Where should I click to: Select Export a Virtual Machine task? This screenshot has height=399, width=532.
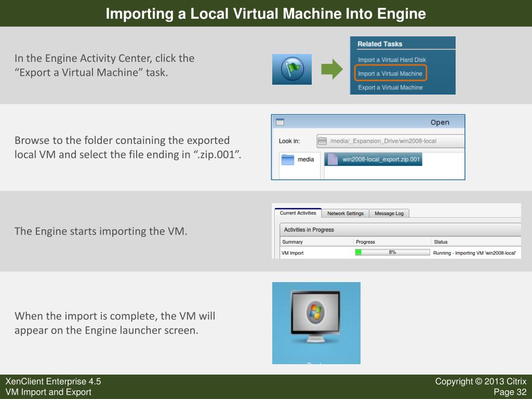tap(390, 87)
